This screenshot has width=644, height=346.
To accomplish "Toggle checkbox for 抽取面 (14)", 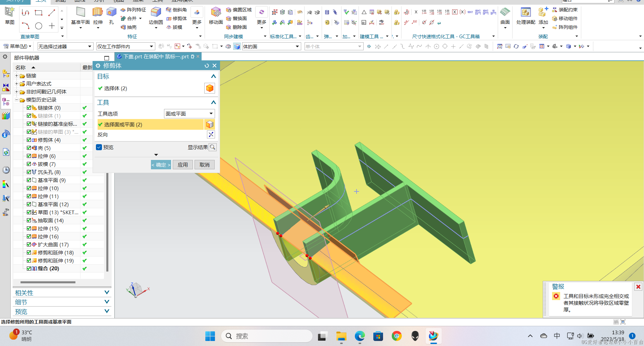I will 29,220.
